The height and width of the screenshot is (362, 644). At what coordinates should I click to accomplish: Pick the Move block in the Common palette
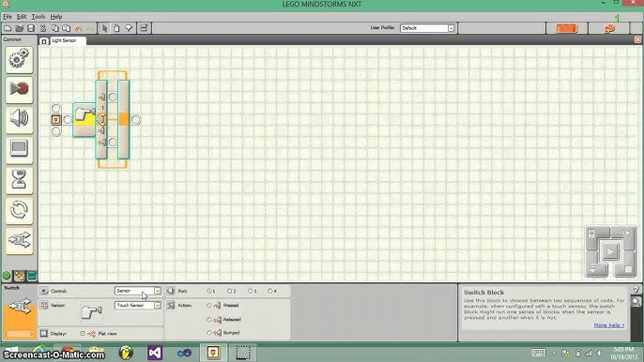pos(19,59)
